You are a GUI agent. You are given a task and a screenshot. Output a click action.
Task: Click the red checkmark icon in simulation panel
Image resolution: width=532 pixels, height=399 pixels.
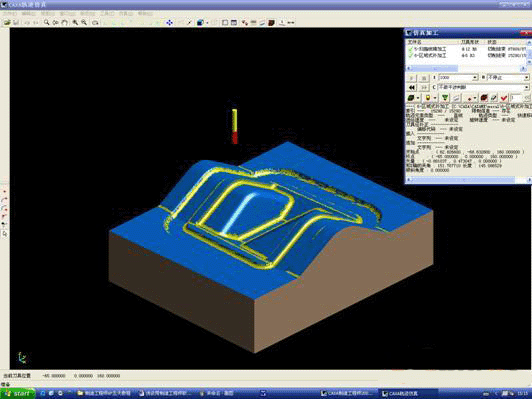[x=504, y=98]
